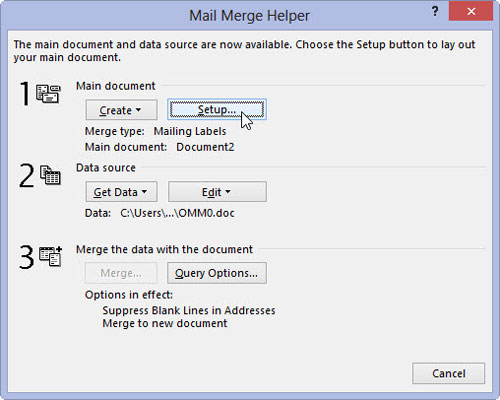Click Suppress Blank Lines in Addresses text
The height and width of the screenshot is (400, 500).
point(189,310)
